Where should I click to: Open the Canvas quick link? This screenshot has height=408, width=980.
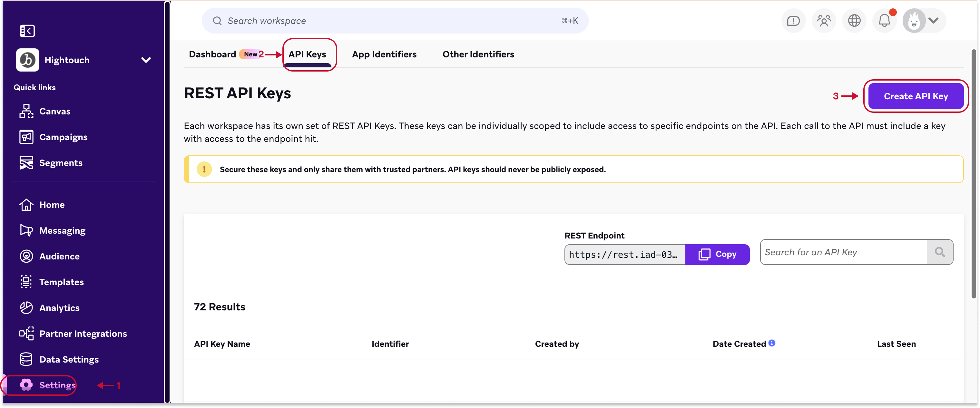(55, 111)
